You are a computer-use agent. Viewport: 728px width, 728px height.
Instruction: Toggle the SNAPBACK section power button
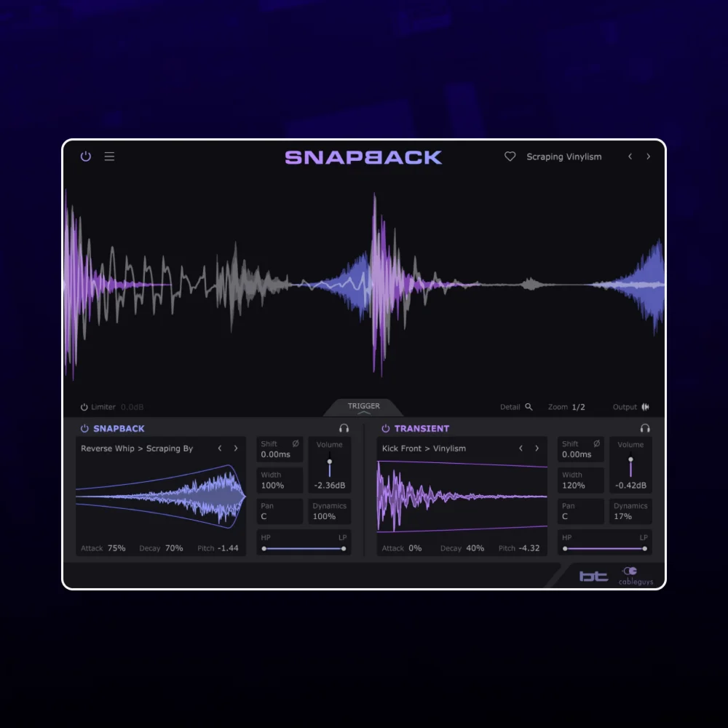(84, 429)
